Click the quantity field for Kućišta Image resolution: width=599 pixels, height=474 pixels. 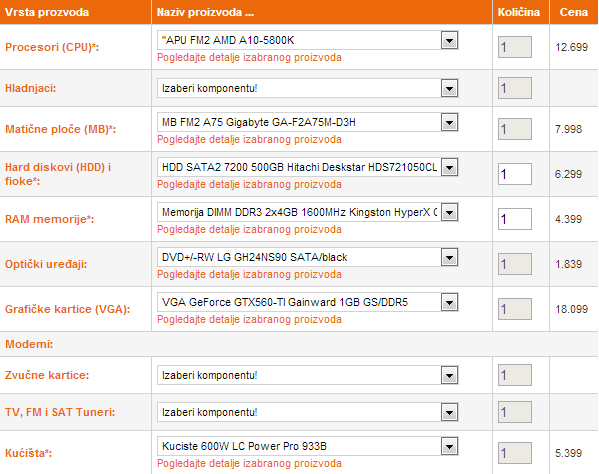click(515, 453)
